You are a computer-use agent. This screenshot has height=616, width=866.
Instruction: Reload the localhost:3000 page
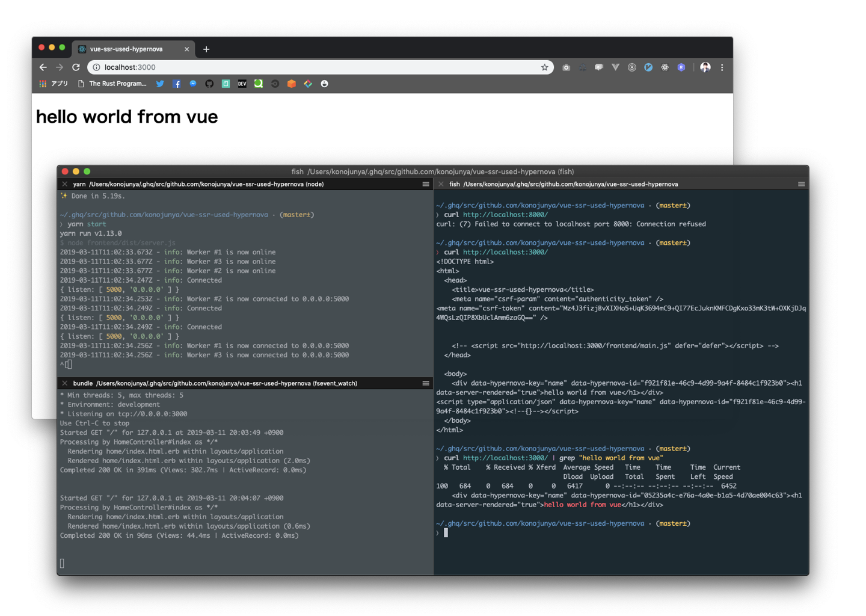(76, 67)
